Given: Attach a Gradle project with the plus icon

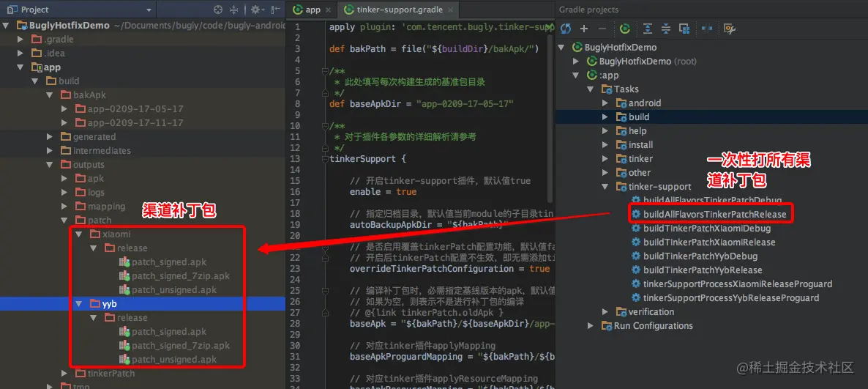Looking at the screenshot, I should click(584, 29).
